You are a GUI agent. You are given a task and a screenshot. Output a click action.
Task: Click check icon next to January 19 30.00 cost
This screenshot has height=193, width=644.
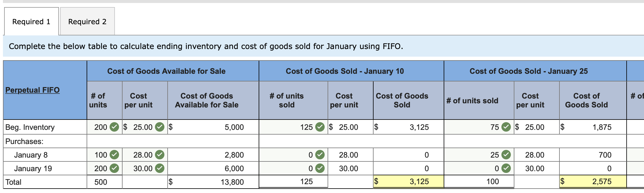[160, 168]
